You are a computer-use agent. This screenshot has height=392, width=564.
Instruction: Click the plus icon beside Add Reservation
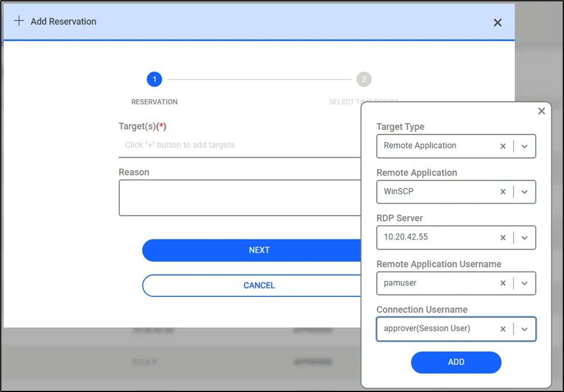click(x=19, y=21)
